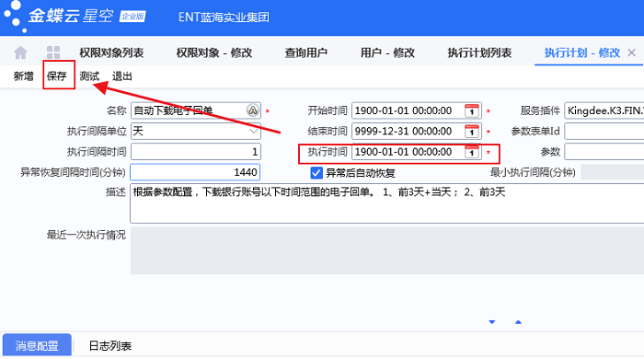644x359 pixels.
Task: Open the grid app menu icon
Action: (53, 52)
